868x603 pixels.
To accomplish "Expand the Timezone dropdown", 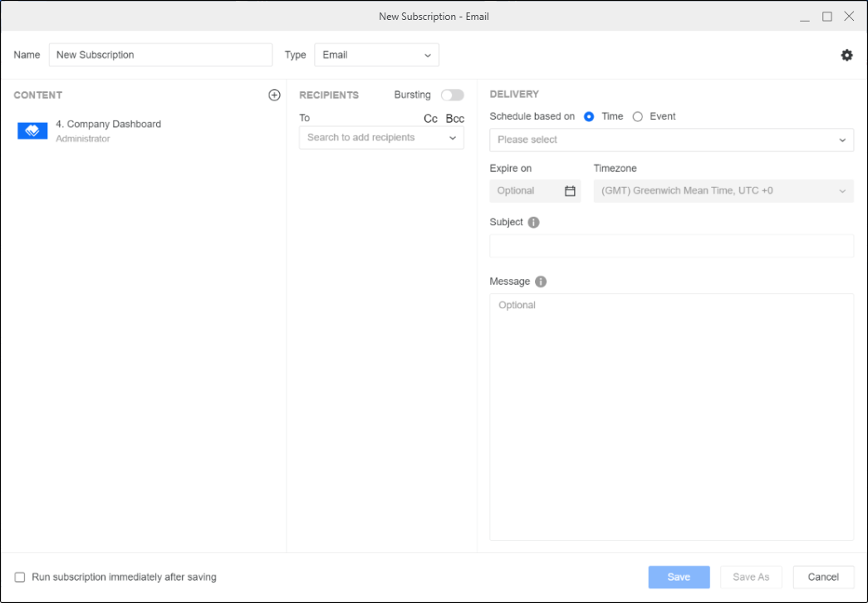I will point(723,191).
